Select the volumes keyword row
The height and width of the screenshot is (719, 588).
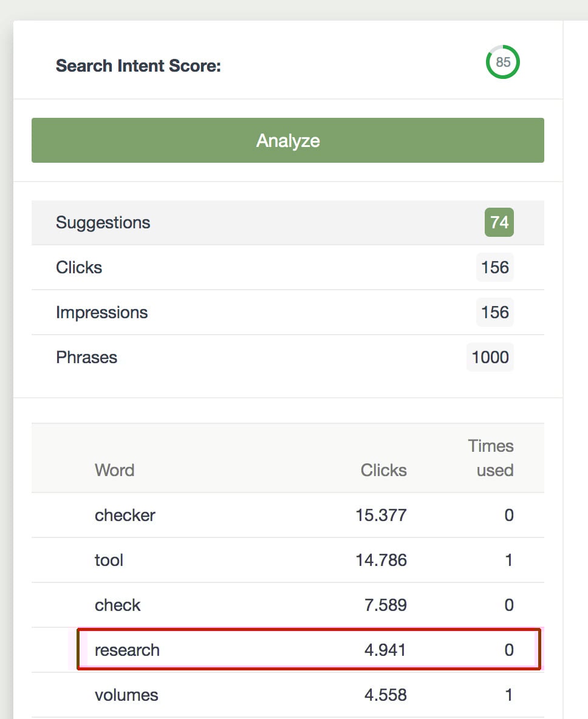[x=126, y=695]
